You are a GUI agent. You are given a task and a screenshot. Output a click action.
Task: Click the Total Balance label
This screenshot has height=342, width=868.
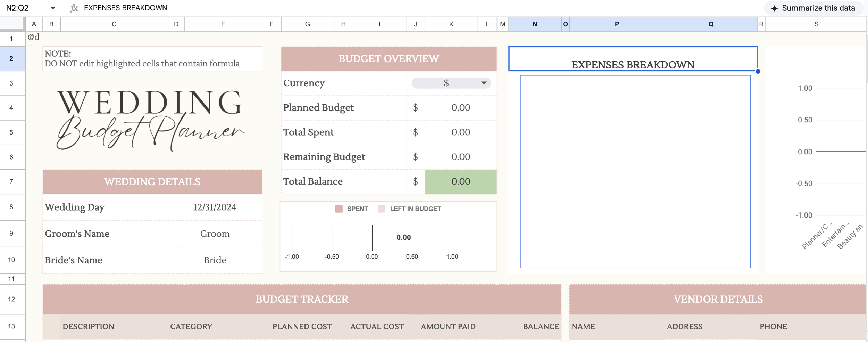(313, 182)
